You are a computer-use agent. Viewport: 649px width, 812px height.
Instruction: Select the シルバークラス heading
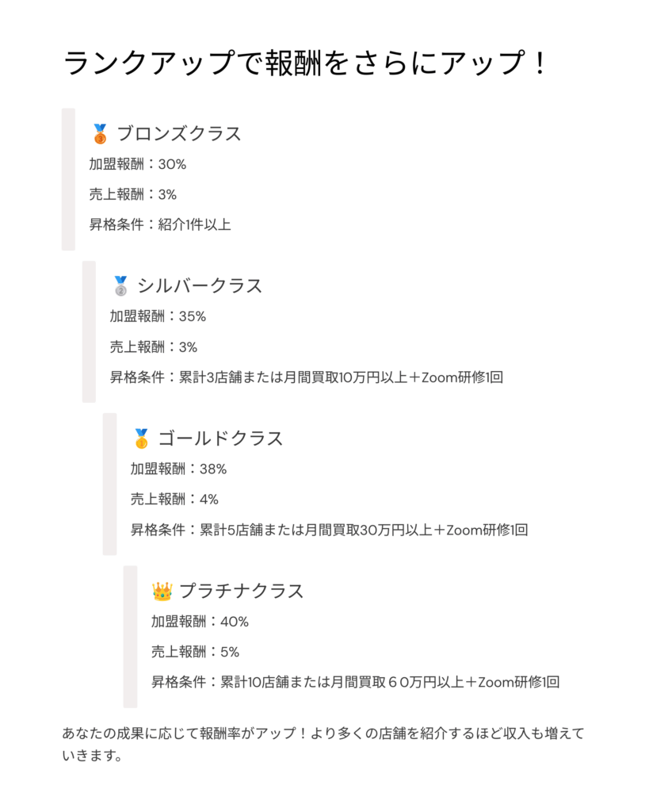tap(200, 285)
